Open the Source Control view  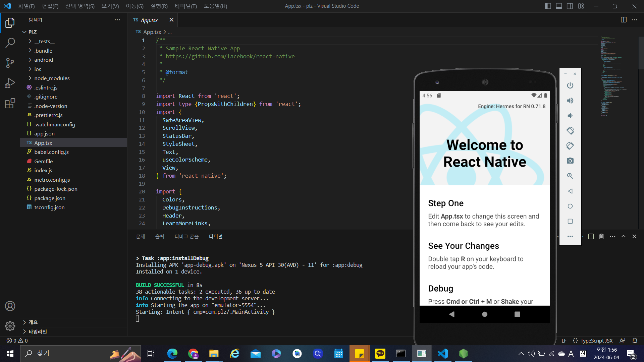point(10,63)
